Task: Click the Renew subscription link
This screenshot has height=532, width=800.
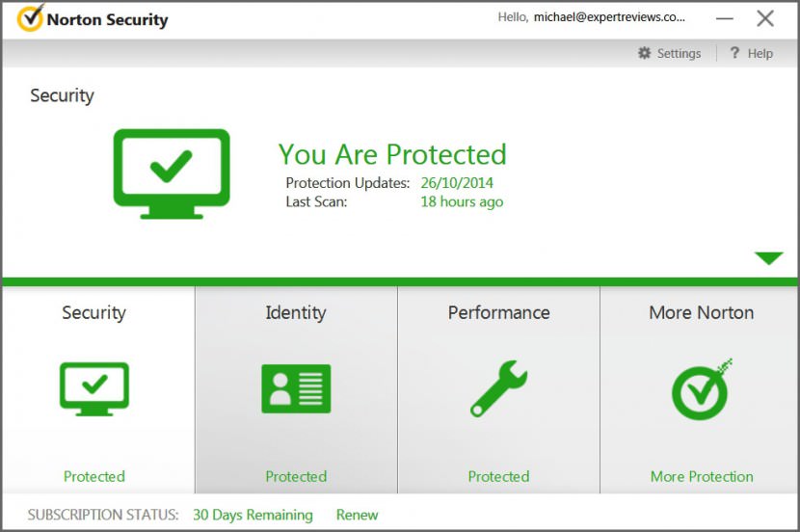Action: pyautogui.click(x=358, y=515)
